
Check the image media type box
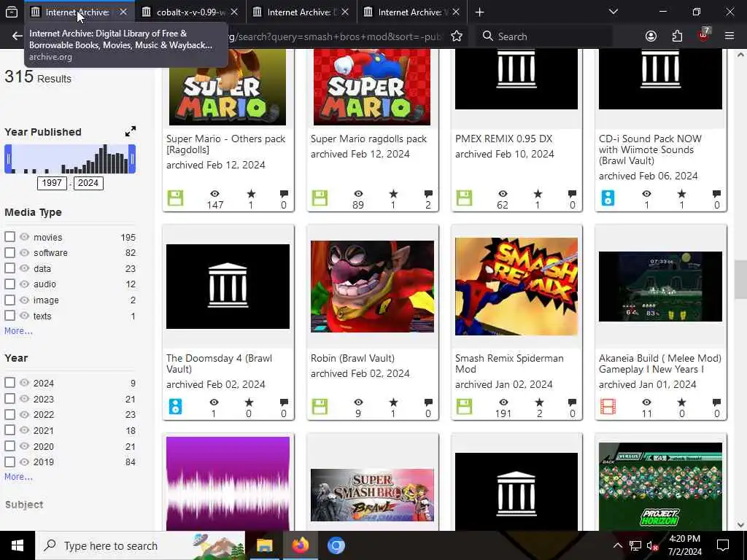coord(9,300)
